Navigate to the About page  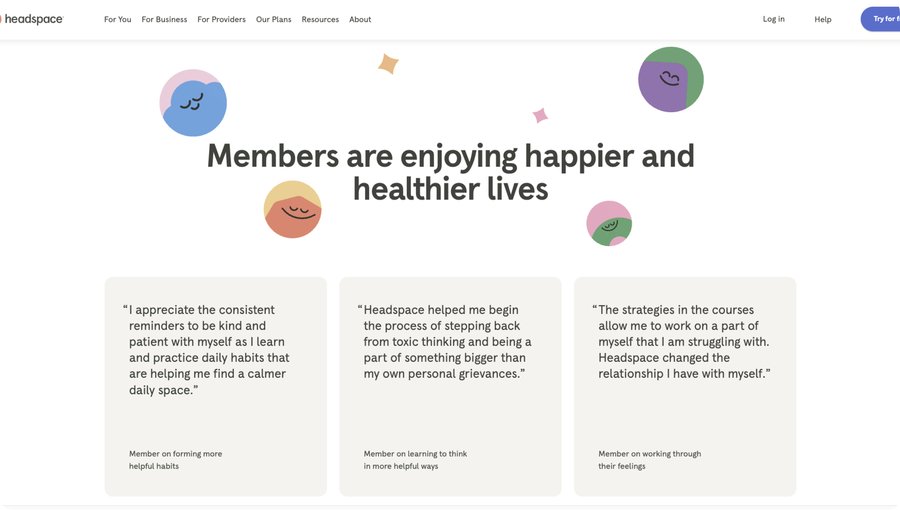(x=360, y=19)
